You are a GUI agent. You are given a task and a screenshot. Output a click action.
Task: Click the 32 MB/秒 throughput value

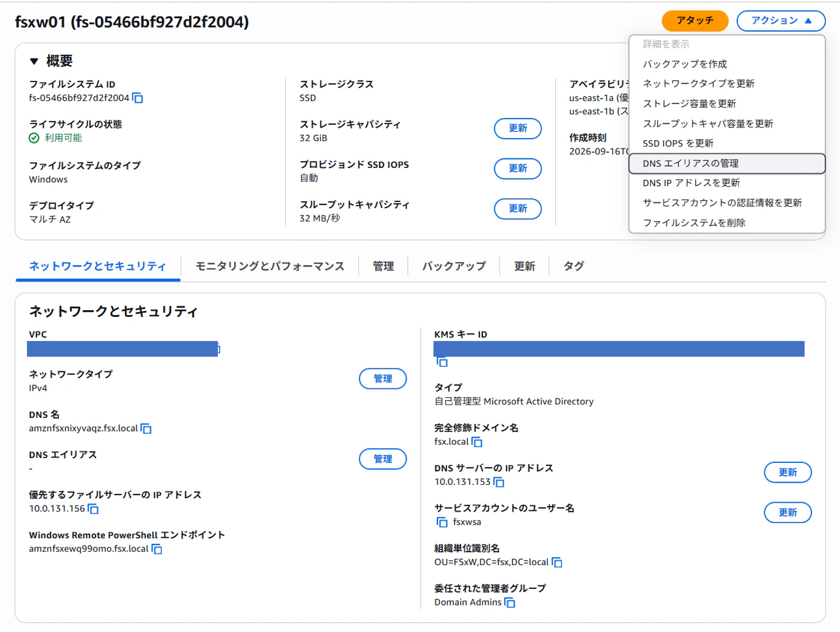tap(319, 219)
